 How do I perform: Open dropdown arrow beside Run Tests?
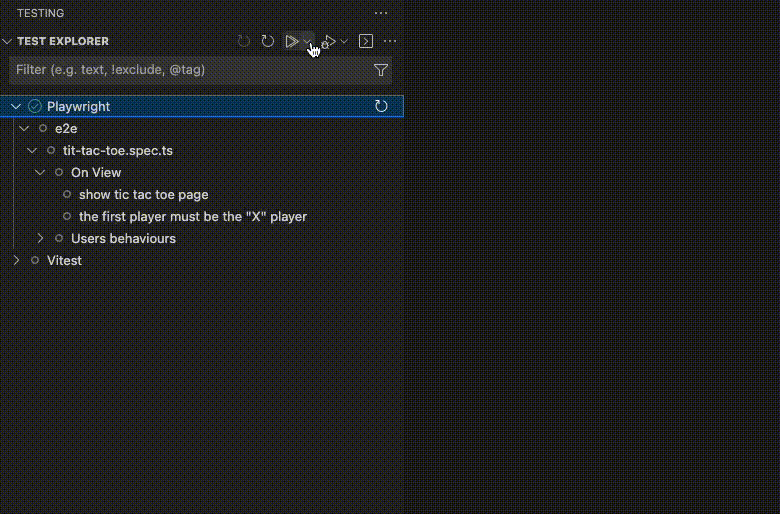(307, 41)
